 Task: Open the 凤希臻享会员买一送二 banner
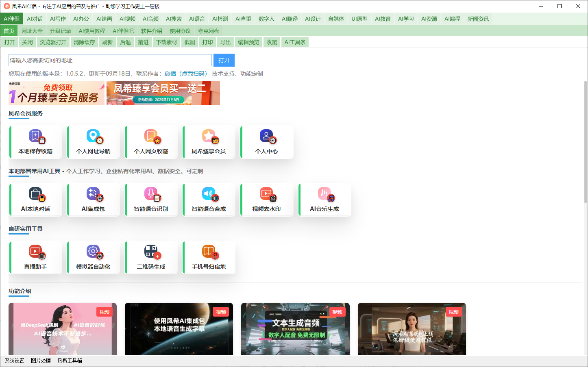point(163,93)
